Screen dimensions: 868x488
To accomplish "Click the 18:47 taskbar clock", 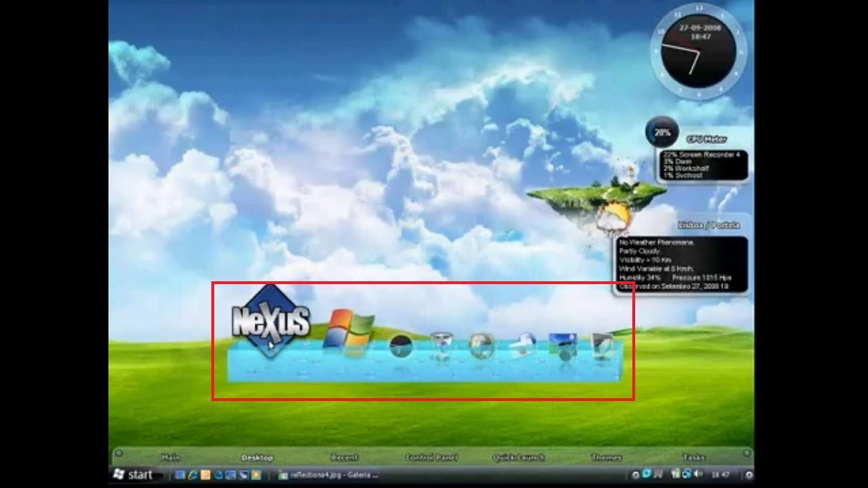I will [x=721, y=475].
